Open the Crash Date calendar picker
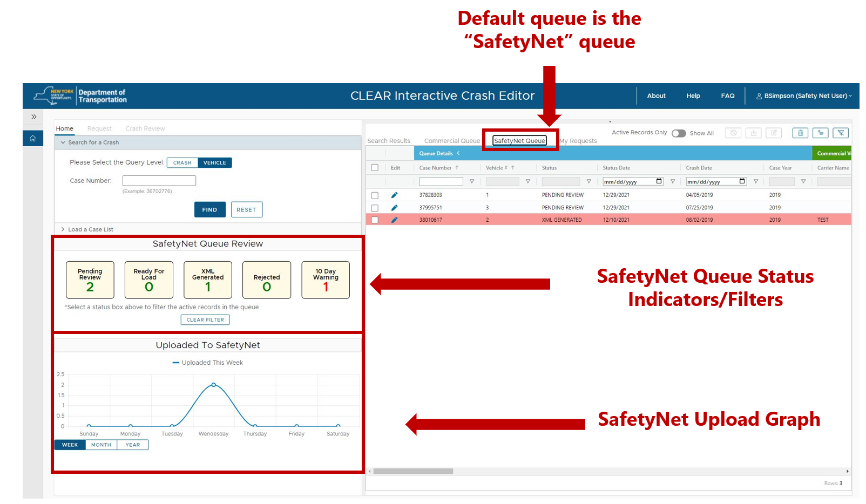Viewport: 866px width, 504px height. point(742,181)
